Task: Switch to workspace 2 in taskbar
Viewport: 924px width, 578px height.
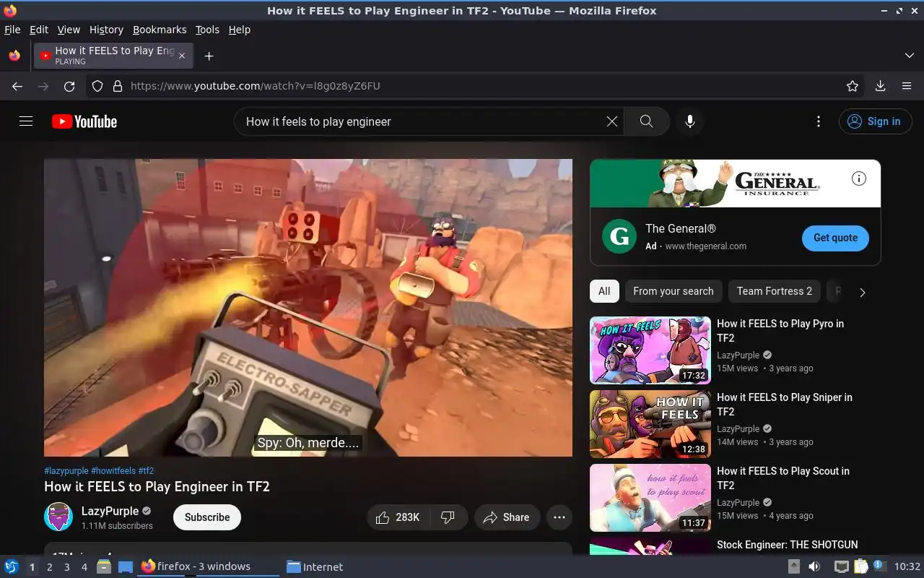Action: coord(49,566)
